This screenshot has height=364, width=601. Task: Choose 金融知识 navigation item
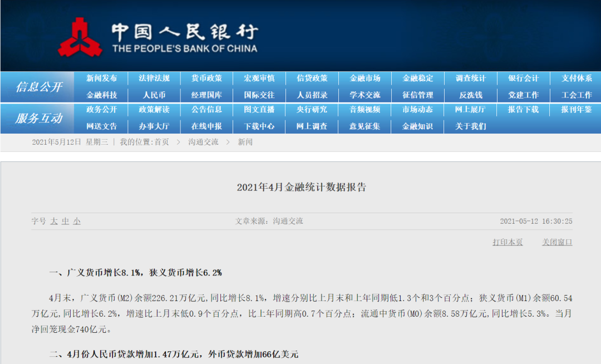tap(418, 126)
